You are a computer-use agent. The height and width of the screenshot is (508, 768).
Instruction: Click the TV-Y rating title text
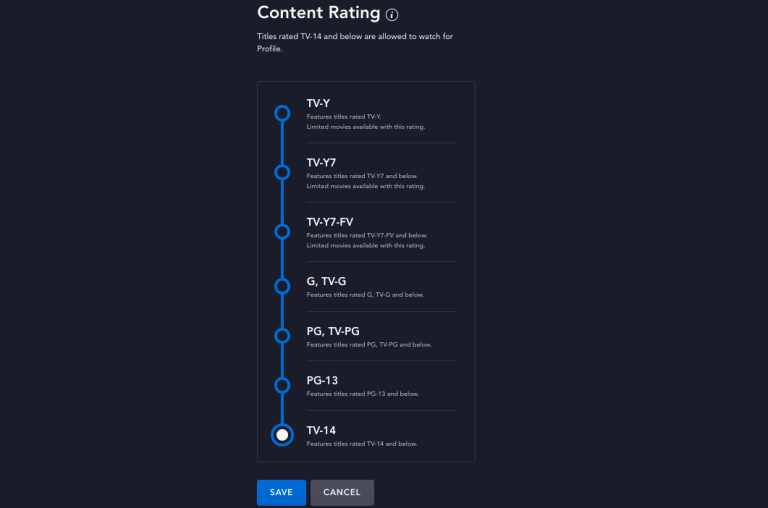click(x=318, y=103)
